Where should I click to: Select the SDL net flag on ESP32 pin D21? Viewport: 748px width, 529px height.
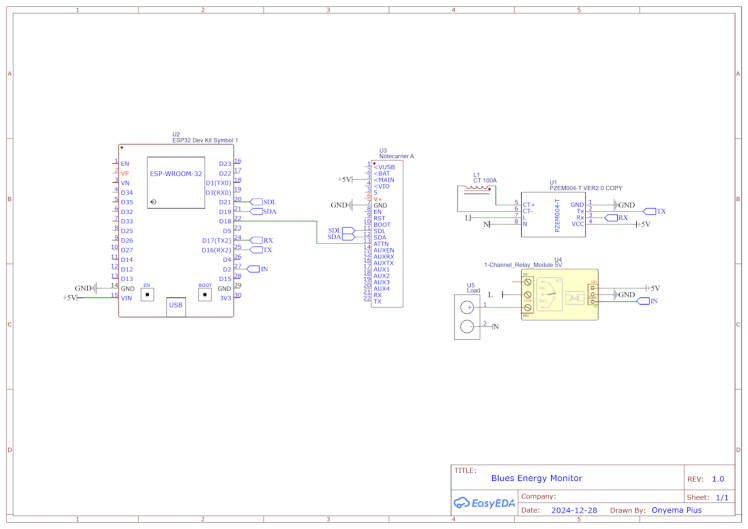(263, 202)
